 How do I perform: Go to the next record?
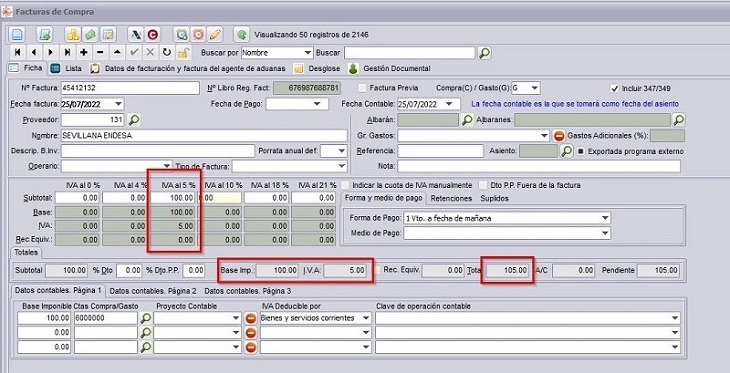[x=51, y=52]
